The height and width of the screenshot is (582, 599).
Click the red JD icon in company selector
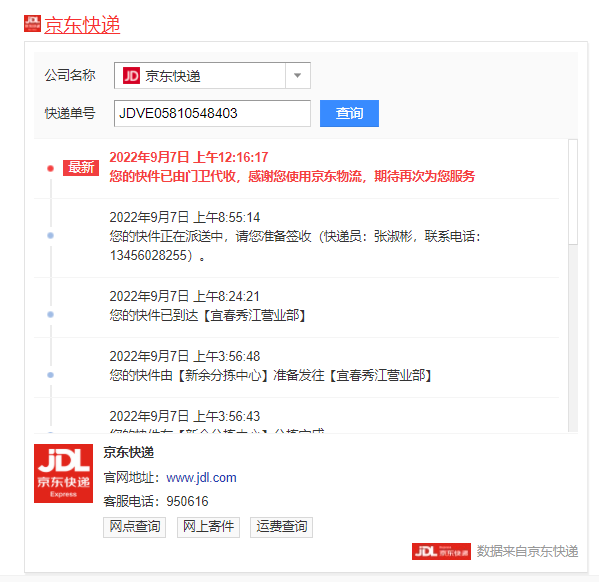click(131, 76)
